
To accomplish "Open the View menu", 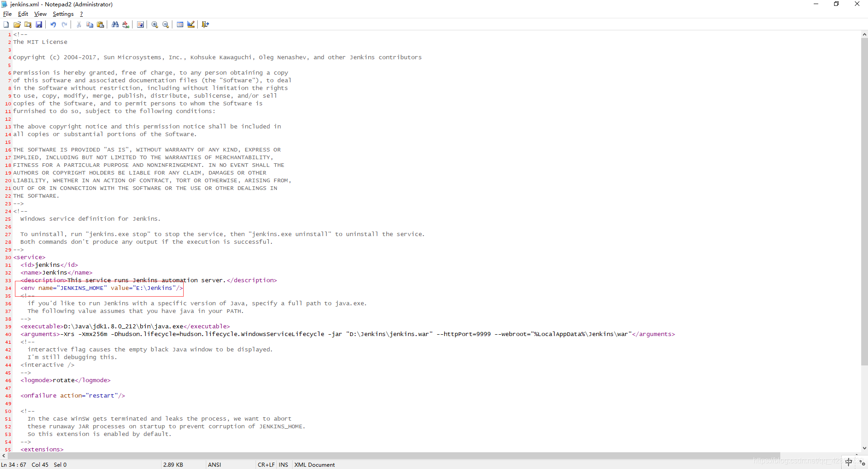I will [40, 14].
